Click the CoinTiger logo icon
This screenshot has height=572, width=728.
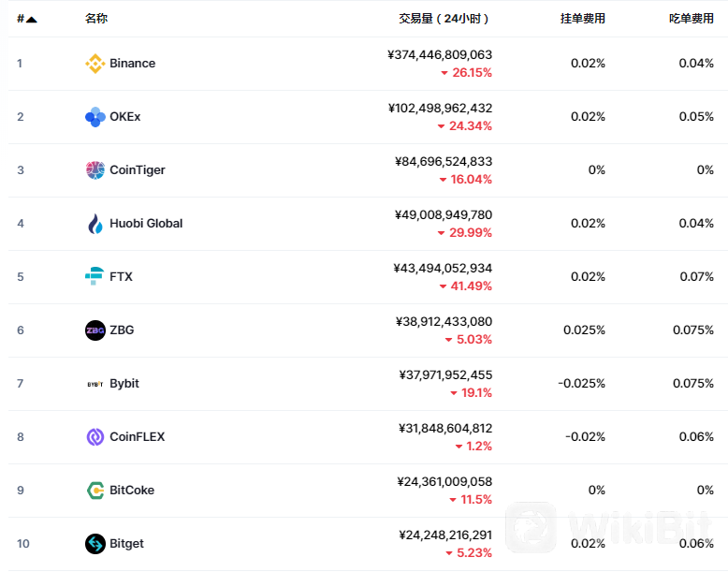tap(95, 170)
